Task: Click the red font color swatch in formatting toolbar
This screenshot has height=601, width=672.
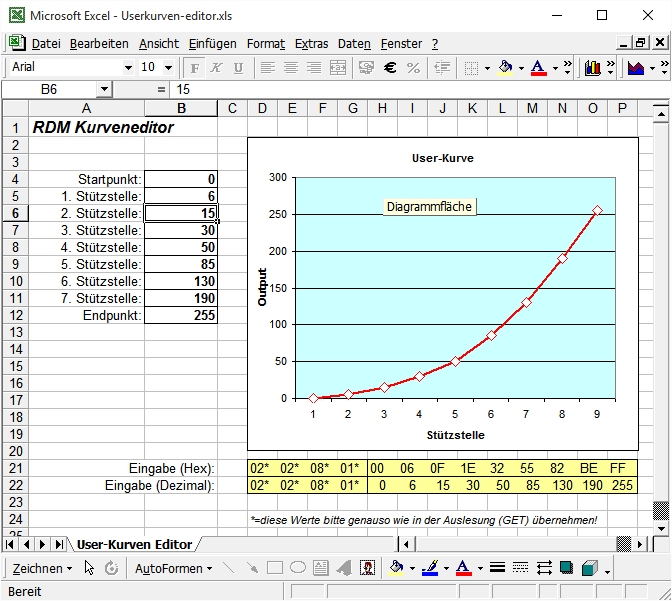Action: pos(539,68)
